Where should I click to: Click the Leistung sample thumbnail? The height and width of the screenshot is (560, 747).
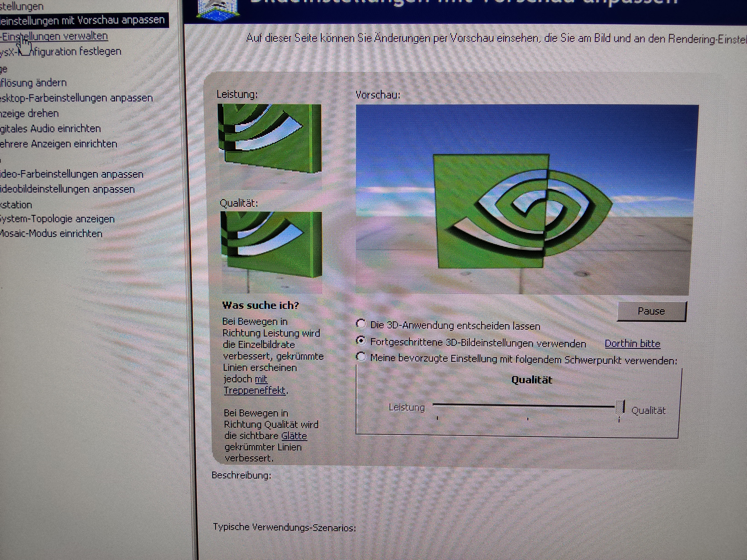(x=270, y=138)
